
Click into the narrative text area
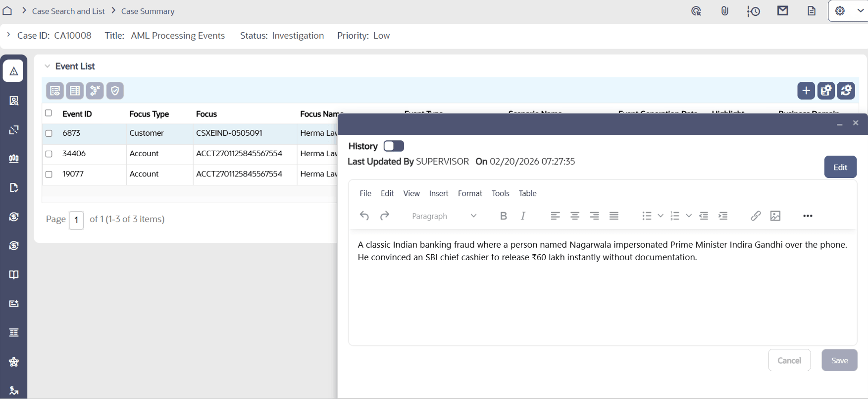tap(603, 286)
